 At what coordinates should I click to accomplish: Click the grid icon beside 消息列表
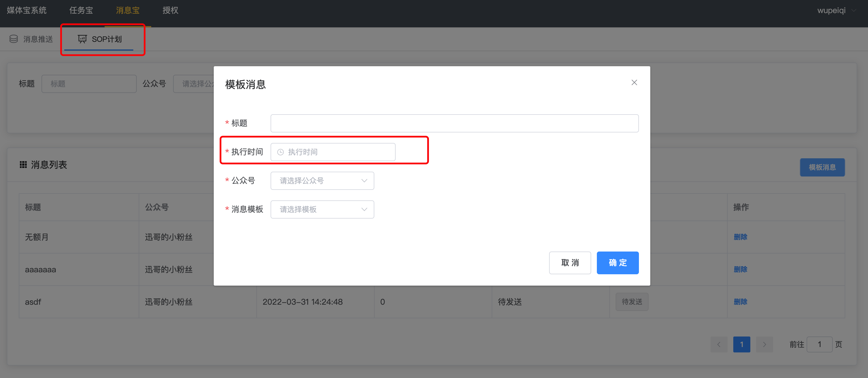pyautogui.click(x=23, y=165)
